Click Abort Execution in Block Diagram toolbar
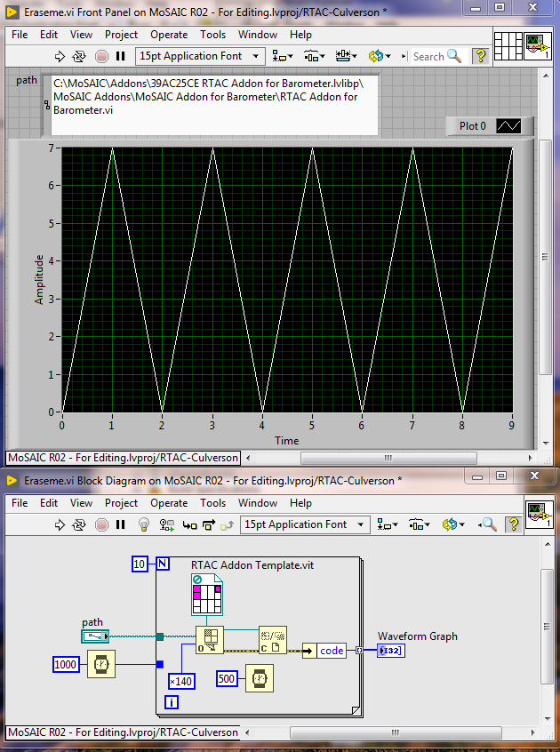 (x=101, y=525)
